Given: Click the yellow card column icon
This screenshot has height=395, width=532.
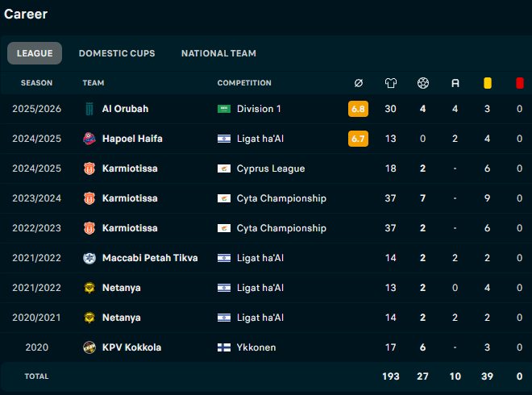Looking at the screenshot, I should click(x=487, y=83).
